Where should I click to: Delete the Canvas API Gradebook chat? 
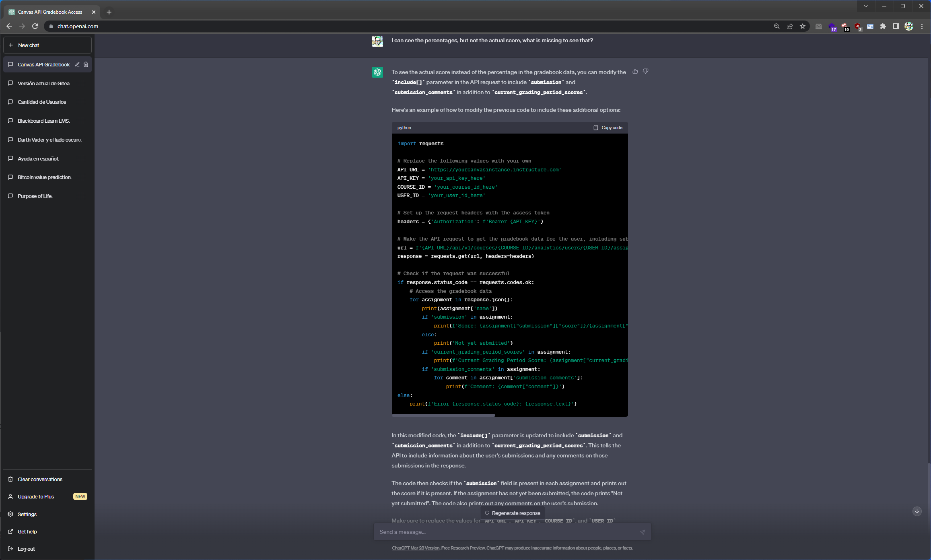[86, 64]
